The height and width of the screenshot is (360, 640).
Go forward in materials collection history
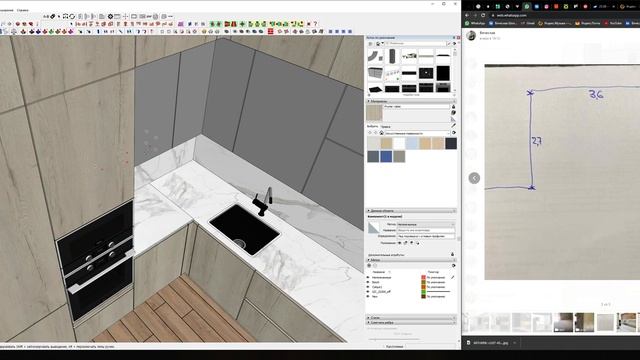coord(376,133)
